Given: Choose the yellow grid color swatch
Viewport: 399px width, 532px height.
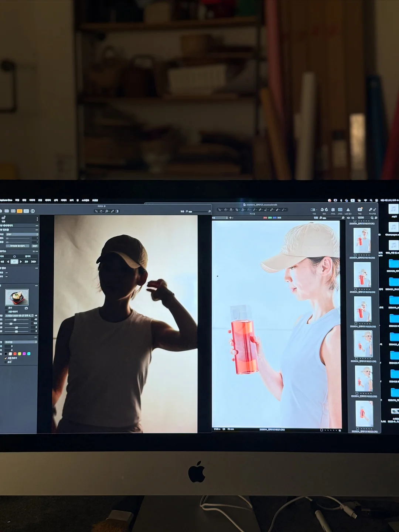Looking at the screenshot, I should tap(20, 354).
